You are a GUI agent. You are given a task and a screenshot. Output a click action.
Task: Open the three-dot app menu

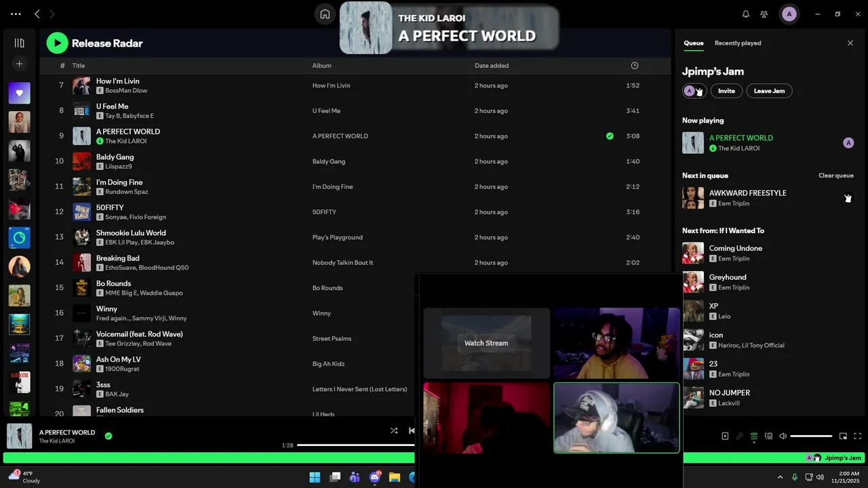[16, 14]
